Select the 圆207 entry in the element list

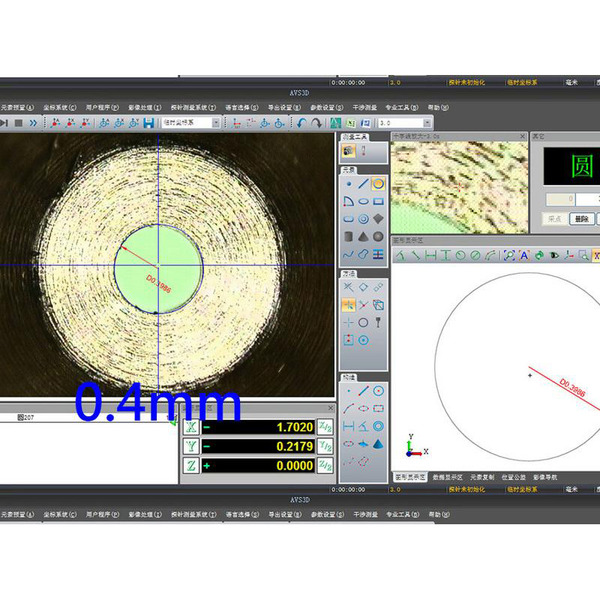(26, 417)
